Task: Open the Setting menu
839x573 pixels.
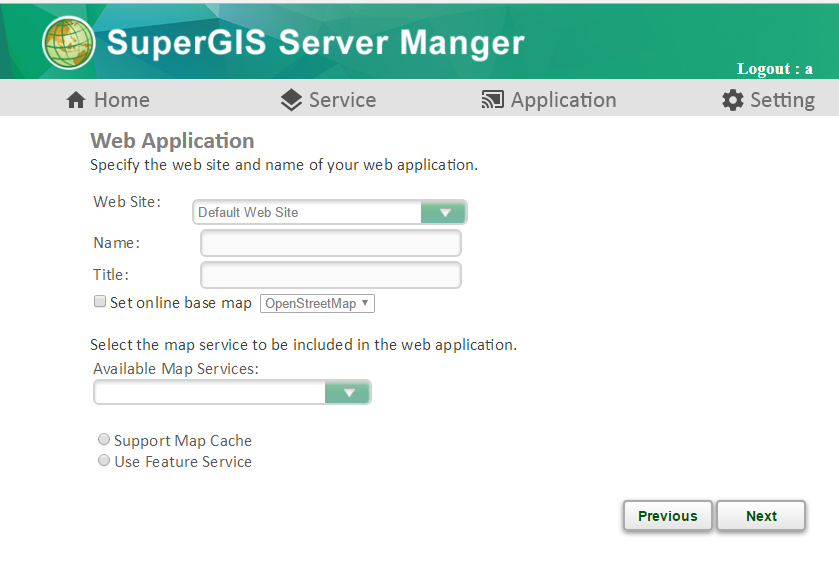Action: click(768, 100)
